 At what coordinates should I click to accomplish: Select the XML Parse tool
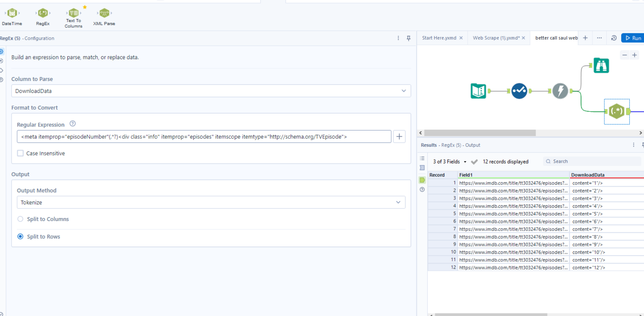point(104,13)
